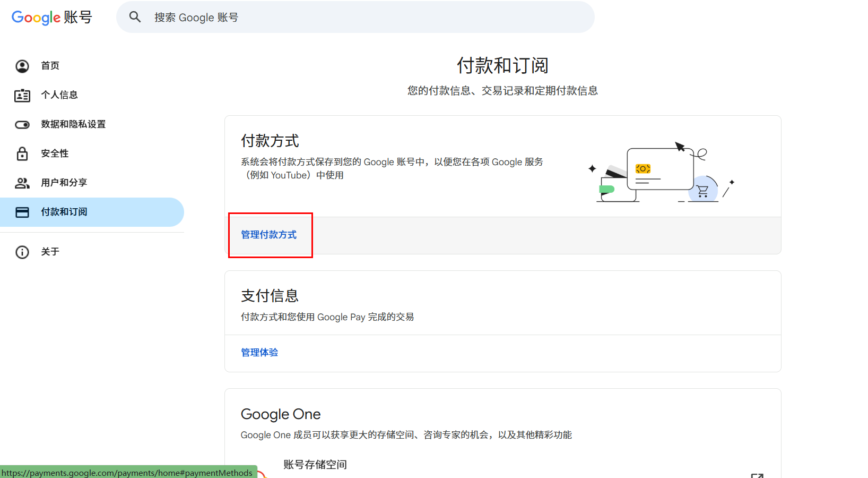868x478 pixels.
Task: Click the 付款和订阅 page title
Action: click(503, 65)
